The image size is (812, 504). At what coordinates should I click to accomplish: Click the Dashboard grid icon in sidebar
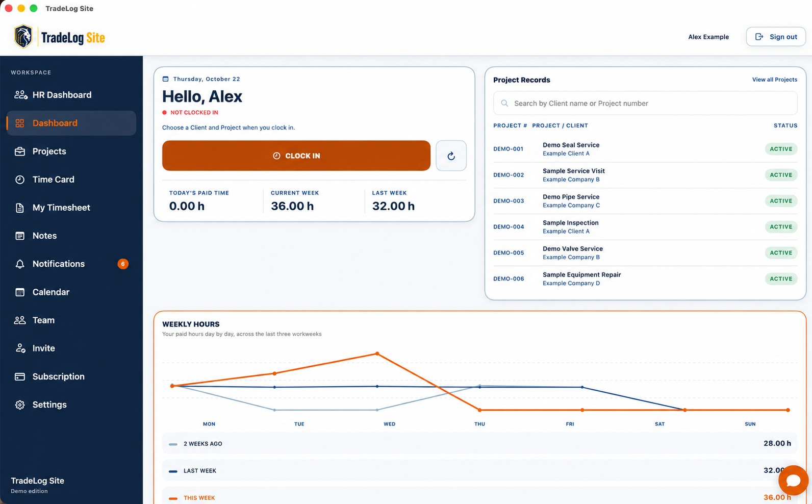pos(20,123)
